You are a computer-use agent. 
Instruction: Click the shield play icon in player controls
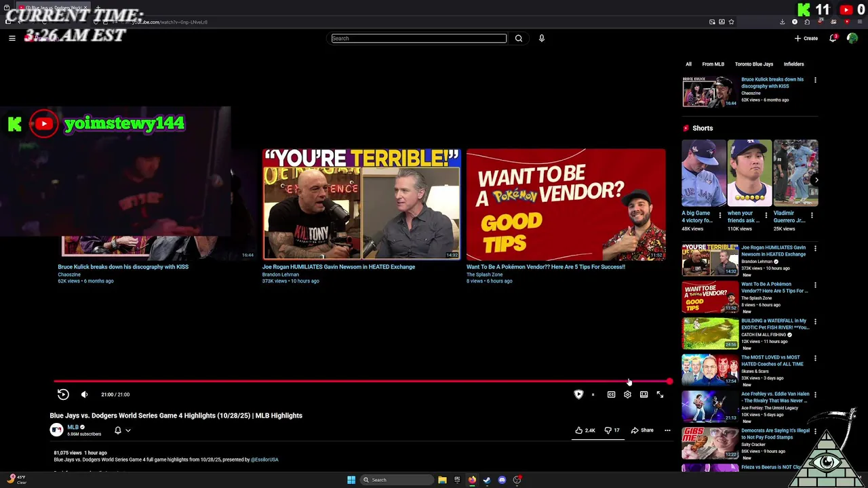[578, 394]
